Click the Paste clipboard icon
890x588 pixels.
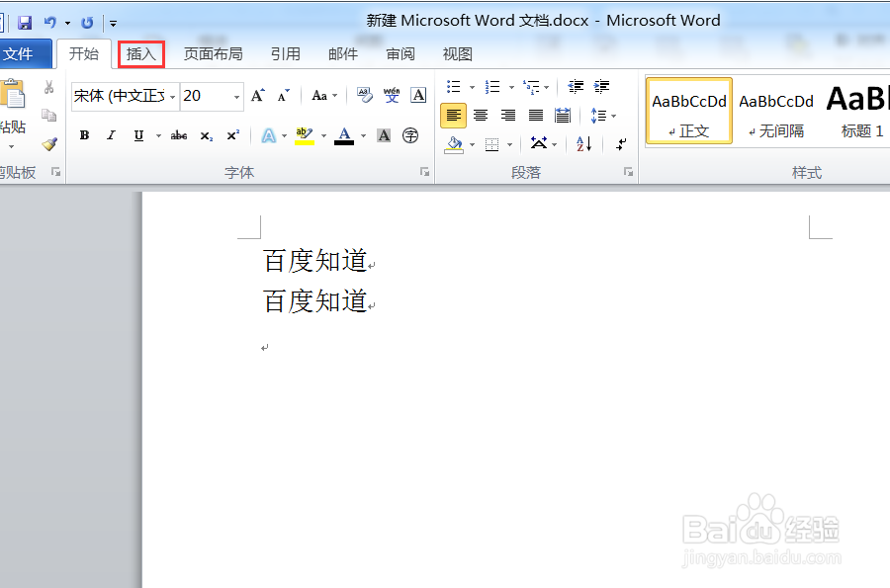[x=13, y=94]
